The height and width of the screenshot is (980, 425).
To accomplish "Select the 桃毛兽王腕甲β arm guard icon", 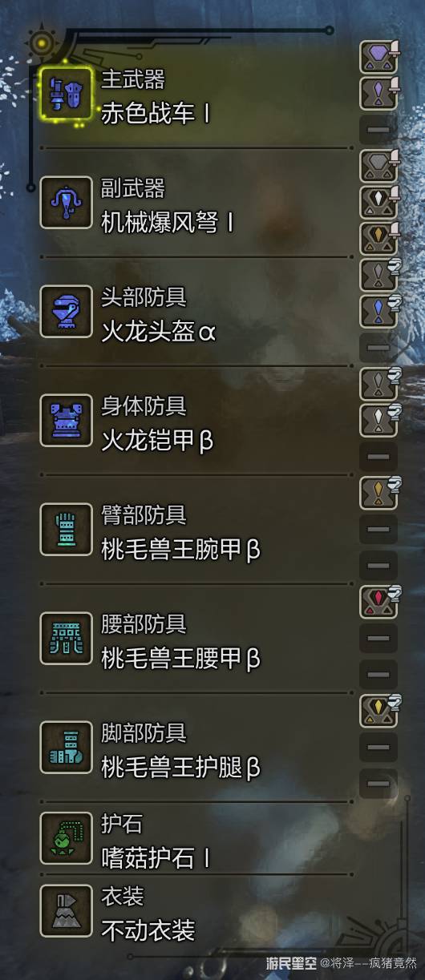I will pyautogui.click(x=66, y=530).
